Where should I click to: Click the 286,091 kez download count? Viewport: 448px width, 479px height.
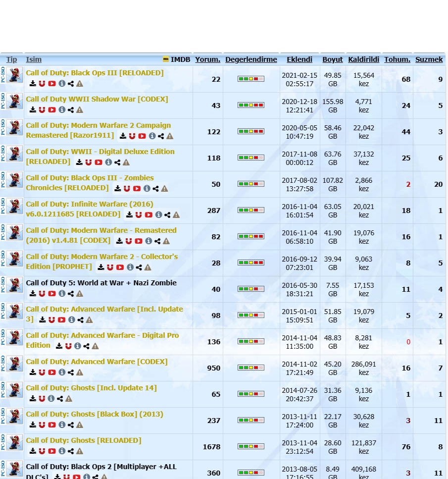pos(363,369)
